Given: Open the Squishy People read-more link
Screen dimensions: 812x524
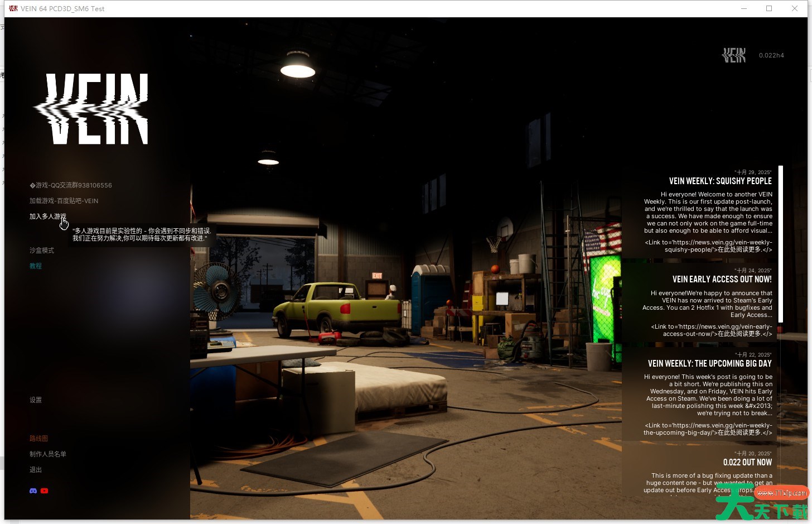Looking at the screenshot, I should [x=708, y=246].
